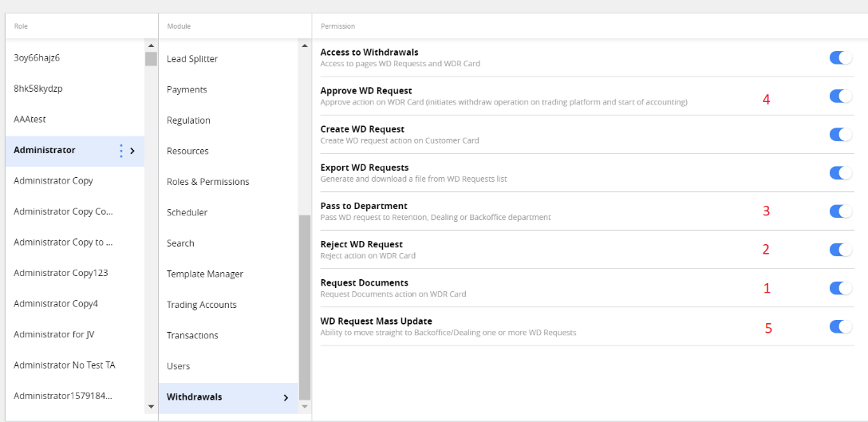Screen dimensions: 868x422
Task: Select the Administrator Copy Co... role
Action: 75,211
